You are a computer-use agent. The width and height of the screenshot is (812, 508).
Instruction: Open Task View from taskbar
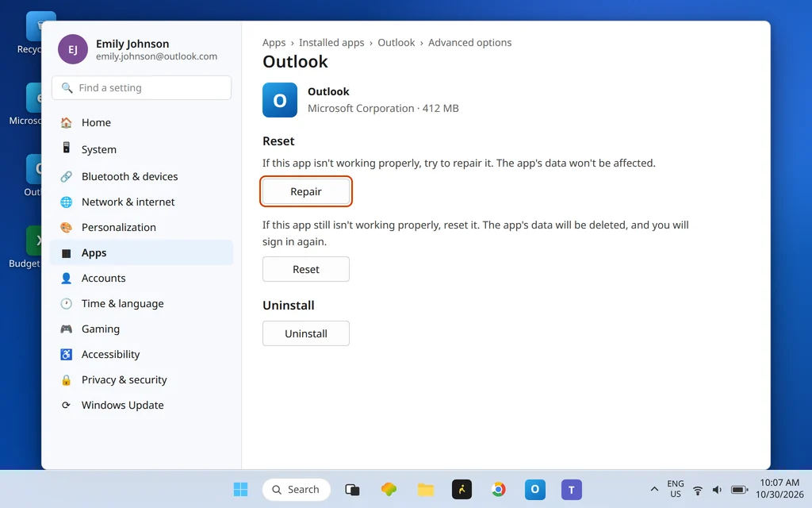point(352,489)
